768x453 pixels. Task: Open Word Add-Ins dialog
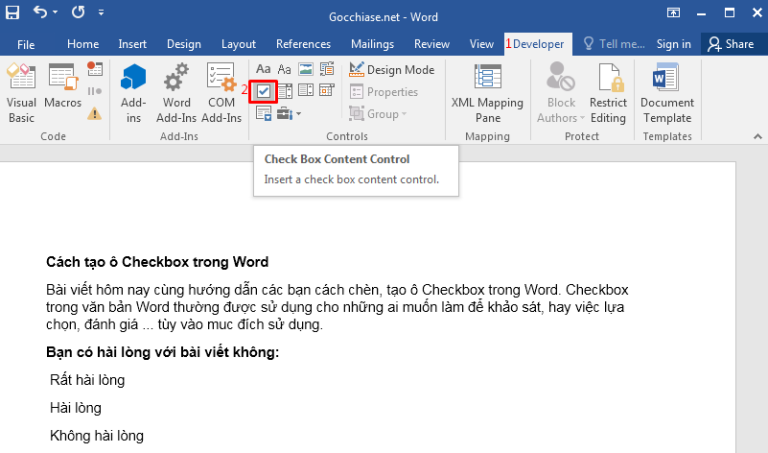[x=176, y=93]
